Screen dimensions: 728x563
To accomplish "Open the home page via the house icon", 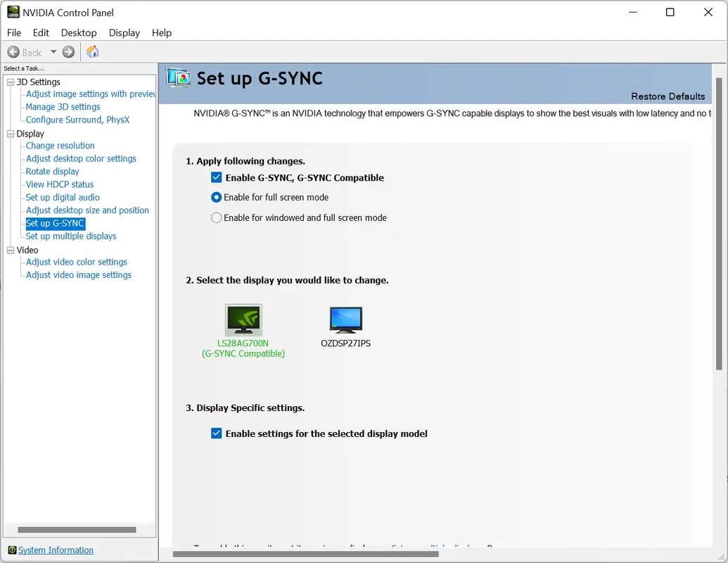I will click(x=92, y=51).
